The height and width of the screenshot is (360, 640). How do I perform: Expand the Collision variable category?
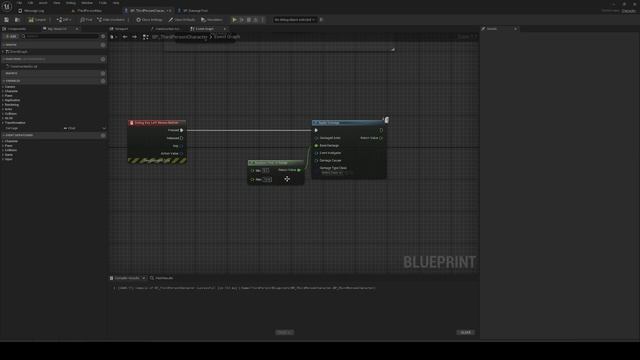[3, 114]
